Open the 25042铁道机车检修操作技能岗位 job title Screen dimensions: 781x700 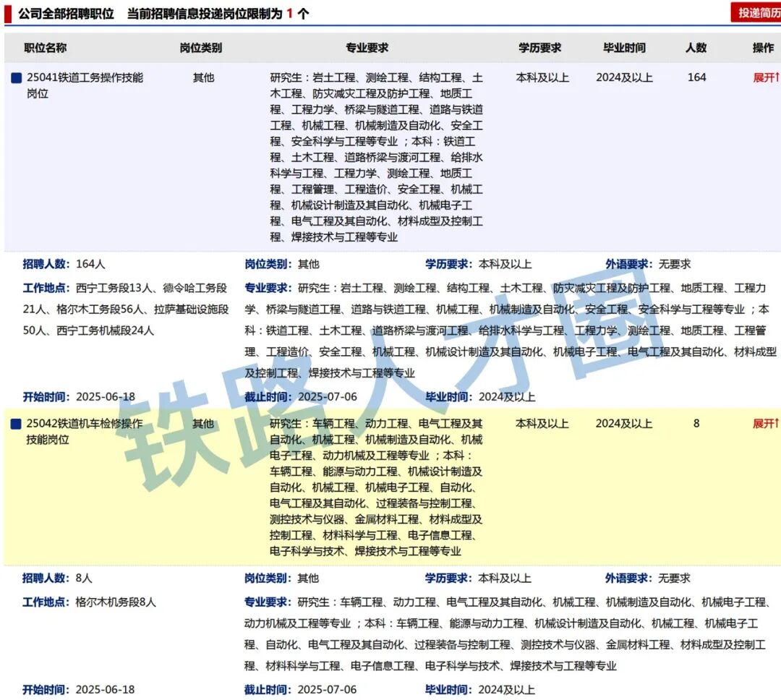[84, 432]
